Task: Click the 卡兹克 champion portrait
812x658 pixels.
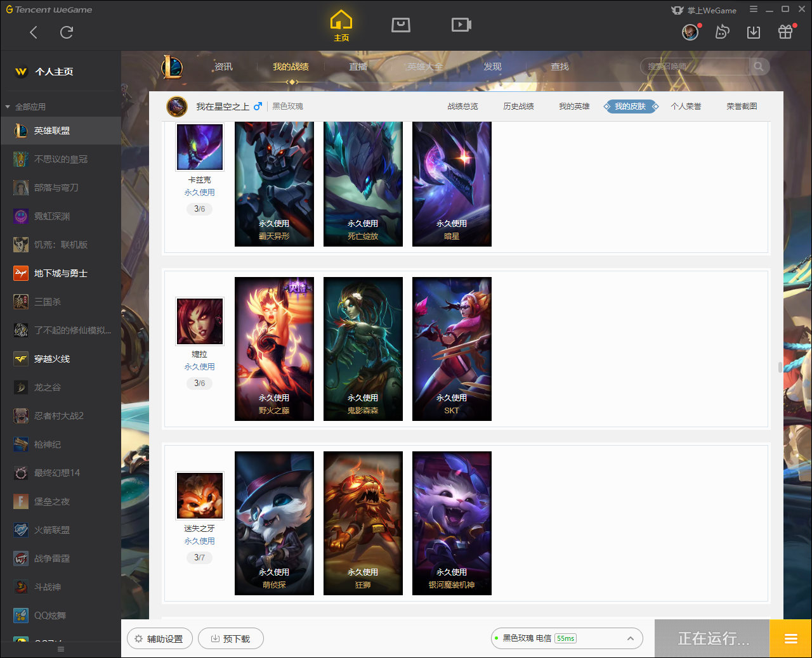Action: (x=200, y=146)
